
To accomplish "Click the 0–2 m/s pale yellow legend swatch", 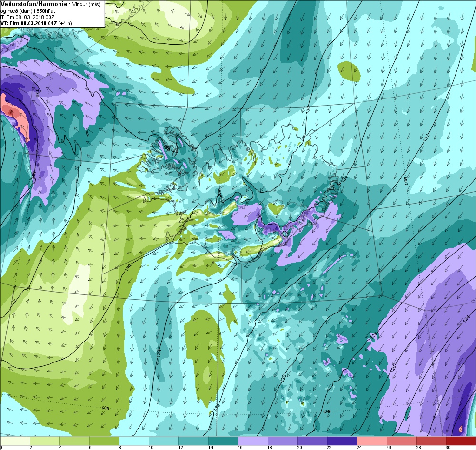I will [x=15, y=440].
